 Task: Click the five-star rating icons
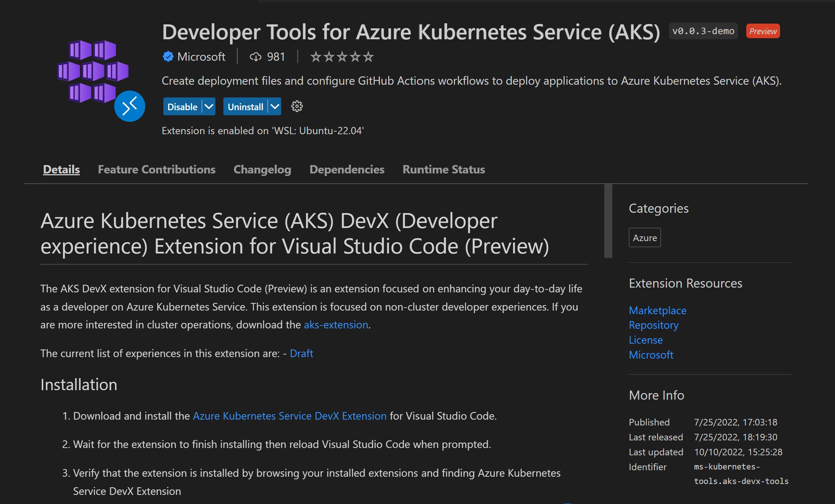click(x=342, y=57)
